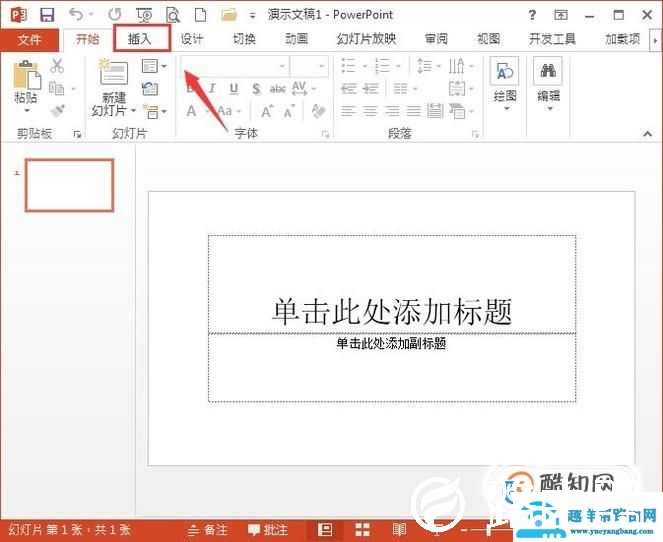Switch to the 动画 Animations tab
This screenshot has height=542, width=663.
[x=296, y=39]
